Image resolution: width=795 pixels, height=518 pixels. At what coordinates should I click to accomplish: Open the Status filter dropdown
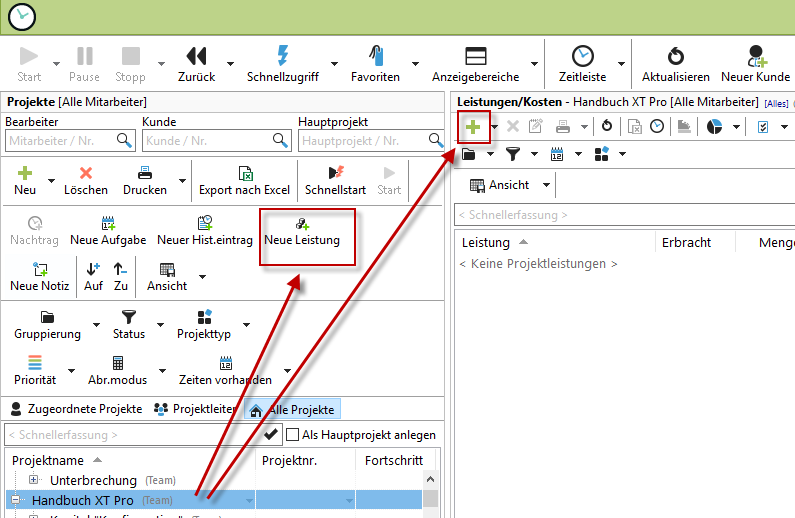tap(128, 326)
